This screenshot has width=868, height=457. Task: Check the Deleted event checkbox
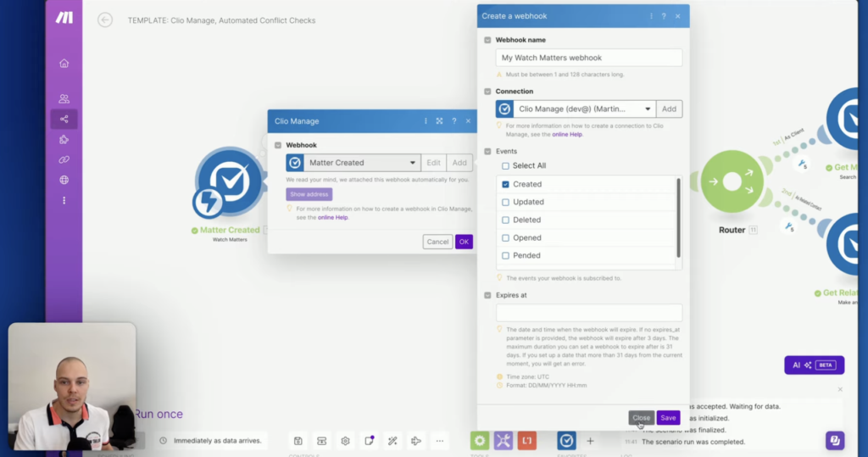tap(505, 220)
